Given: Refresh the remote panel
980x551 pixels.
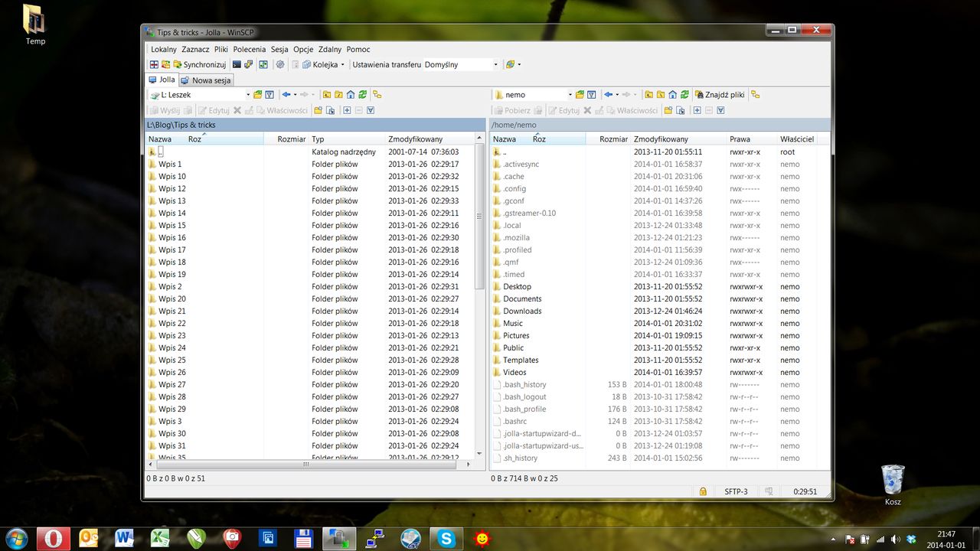Looking at the screenshot, I should 684,95.
